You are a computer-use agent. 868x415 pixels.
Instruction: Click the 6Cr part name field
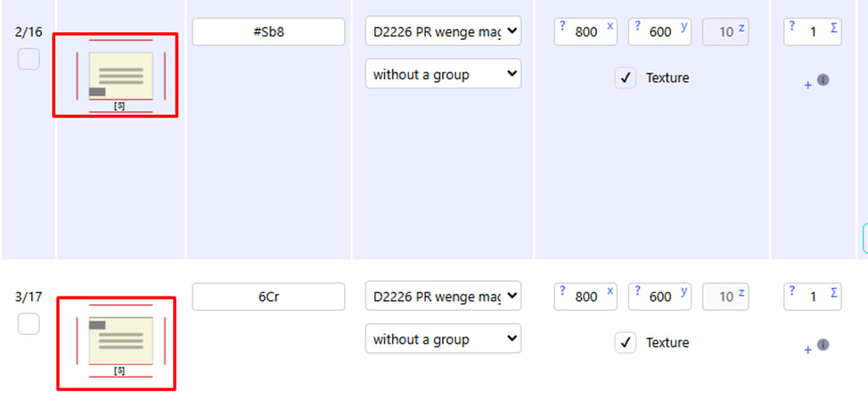(268, 297)
